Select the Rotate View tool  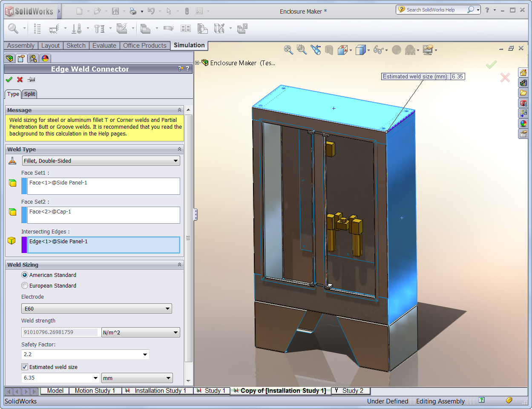pos(316,50)
